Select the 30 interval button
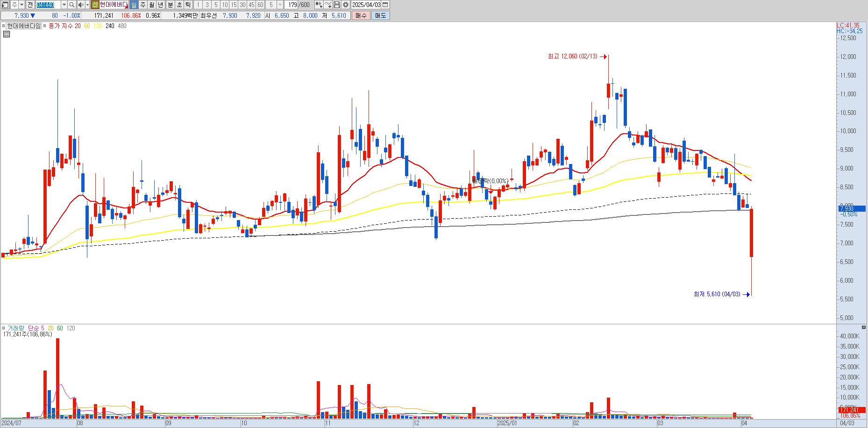 click(242, 5)
